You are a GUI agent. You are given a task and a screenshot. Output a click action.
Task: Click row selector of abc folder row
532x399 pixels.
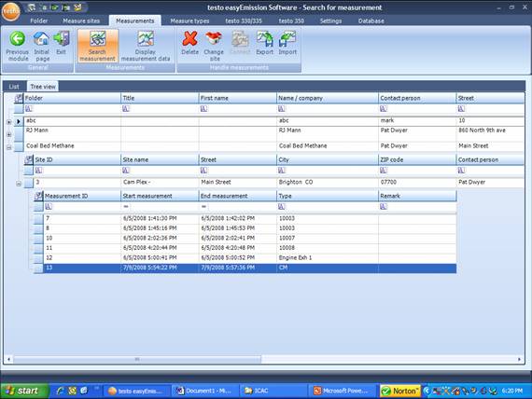pyautogui.click(x=19, y=121)
